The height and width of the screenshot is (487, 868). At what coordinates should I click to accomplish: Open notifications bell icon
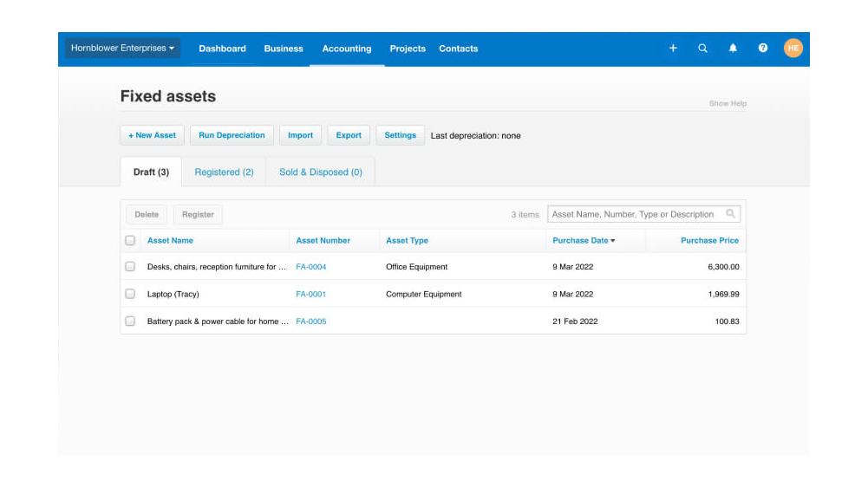[x=733, y=49]
